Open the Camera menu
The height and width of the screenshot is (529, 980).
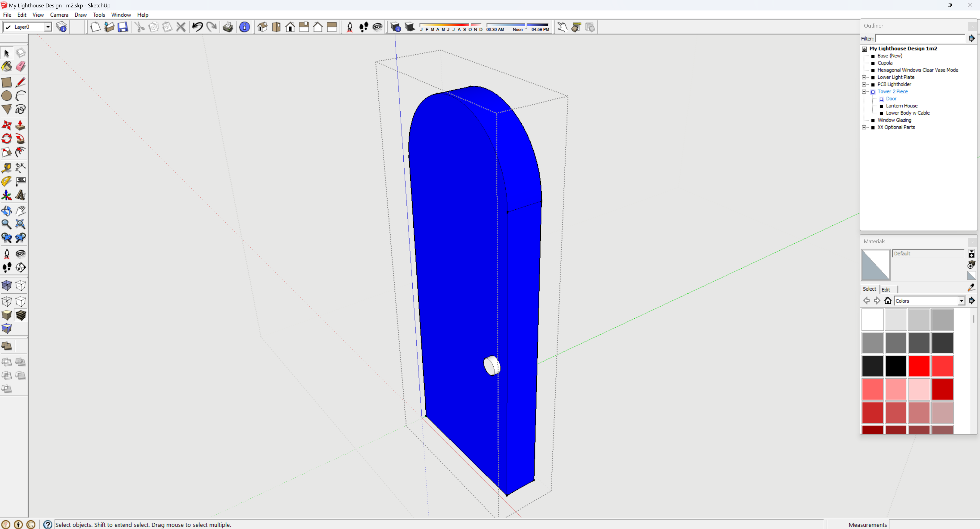(x=59, y=15)
